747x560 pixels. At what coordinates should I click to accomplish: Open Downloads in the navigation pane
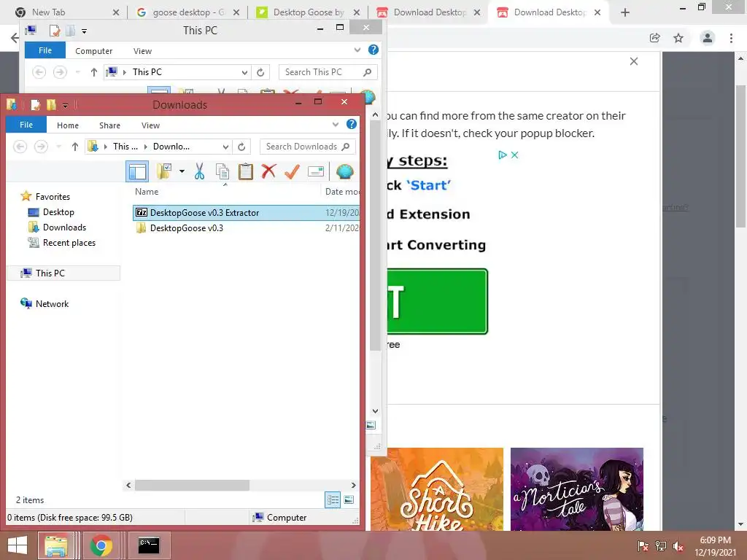(57, 227)
